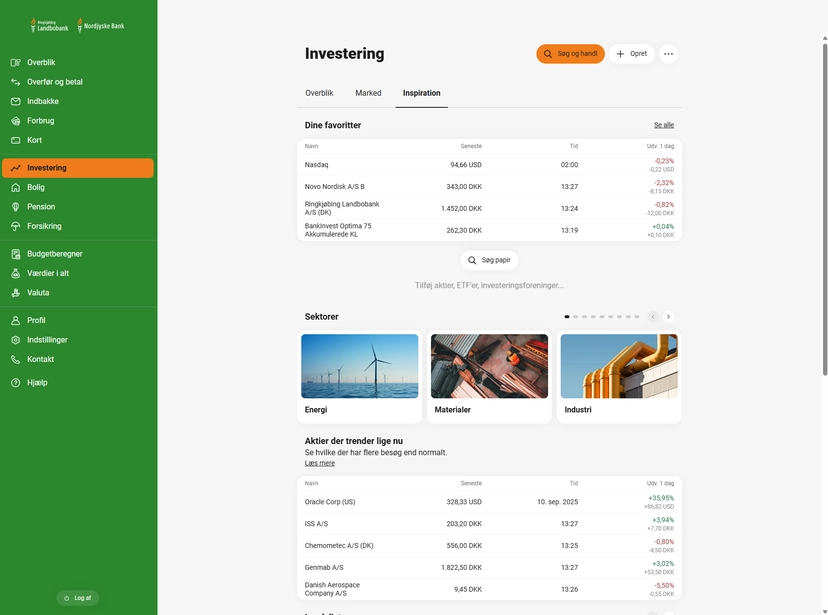828x615 pixels.
Task: Jump to second sector carousel dot
Action: pyautogui.click(x=576, y=317)
